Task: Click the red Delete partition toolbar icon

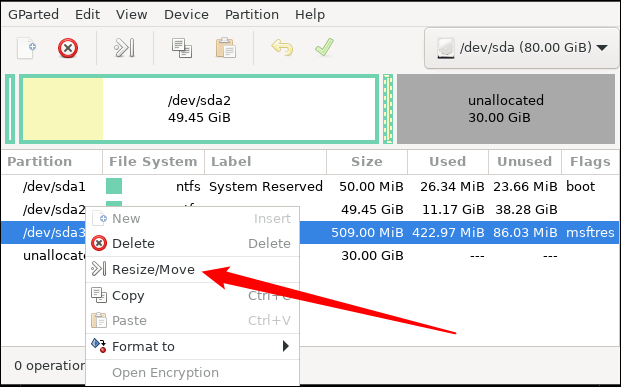Action: pos(68,48)
